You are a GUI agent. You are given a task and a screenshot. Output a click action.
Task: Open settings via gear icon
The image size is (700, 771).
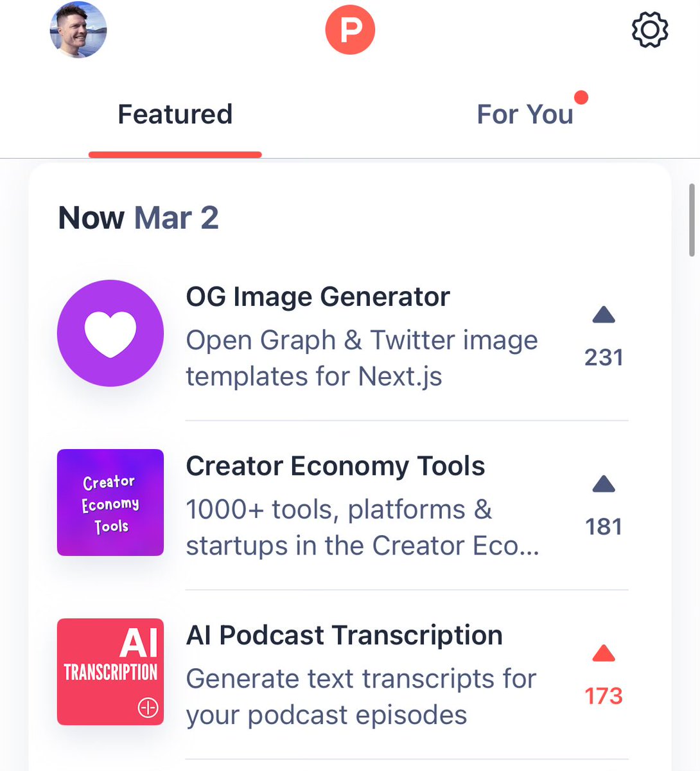[x=650, y=30]
